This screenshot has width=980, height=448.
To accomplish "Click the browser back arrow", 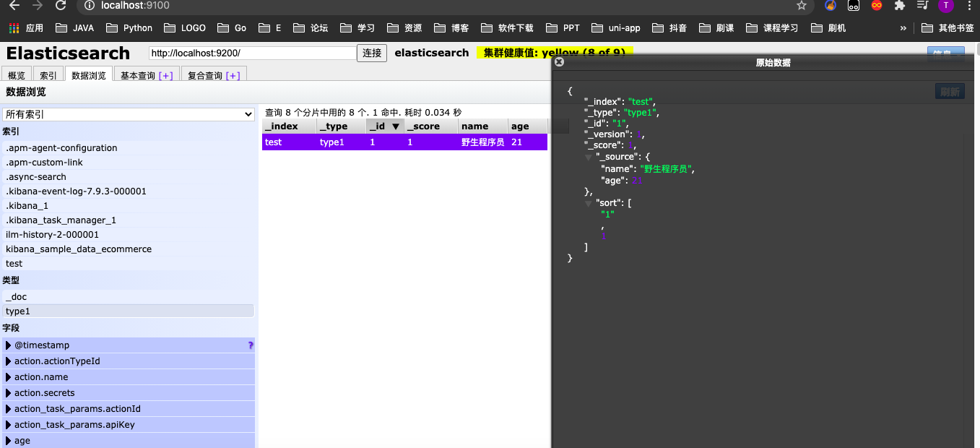I will [14, 6].
